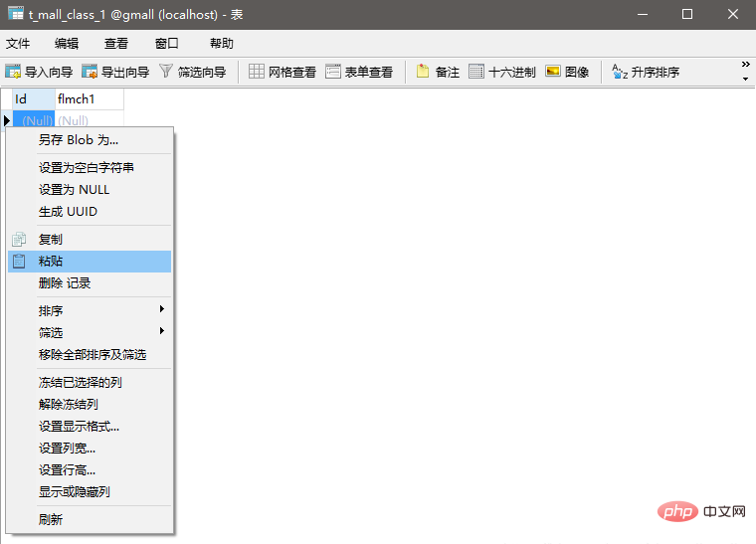Choose 移除全部排序及筛选 option
Viewport: 756px width, 544px height.
coord(90,355)
